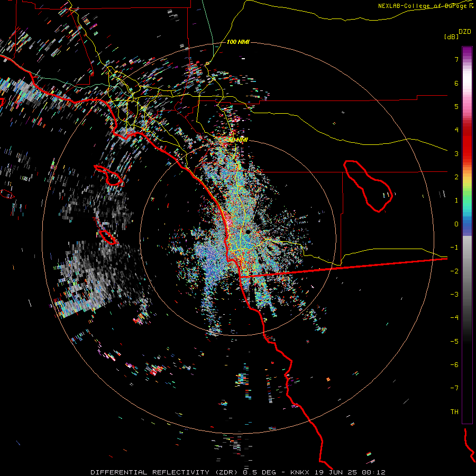The width and height of the screenshot is (476, 476).
Task: Click the -2 value on colorbar scale
Action: point(454,271)
